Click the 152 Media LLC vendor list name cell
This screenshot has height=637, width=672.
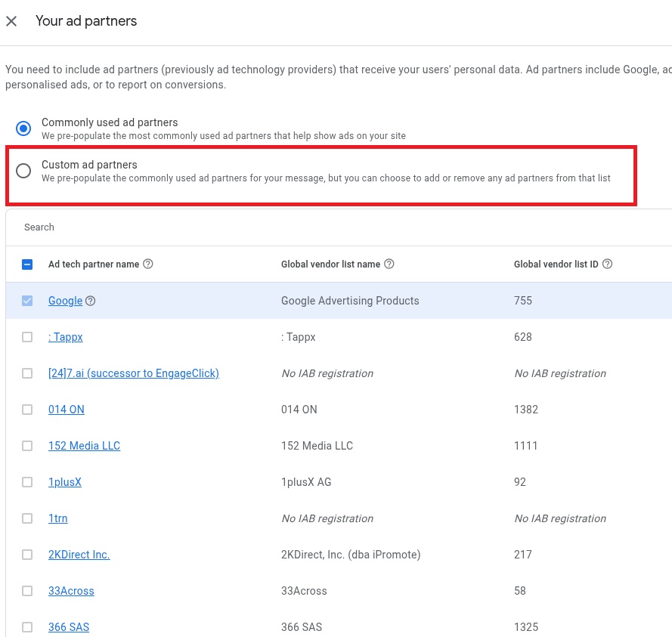coord(317,446)
